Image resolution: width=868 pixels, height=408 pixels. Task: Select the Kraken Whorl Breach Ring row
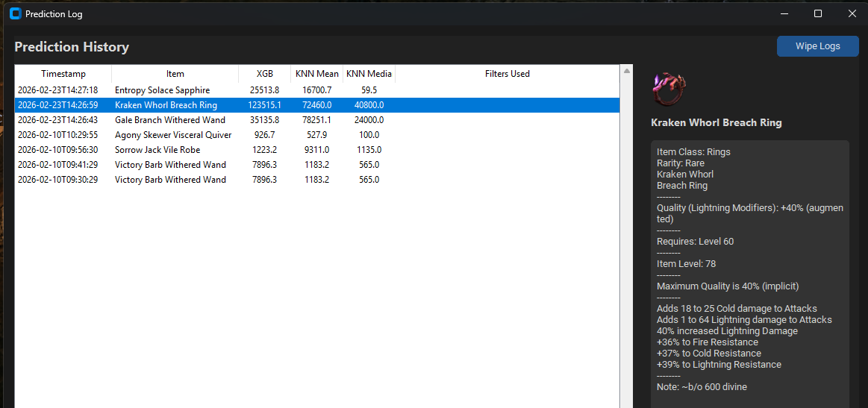pyautogui.click(x=166, y=105)
